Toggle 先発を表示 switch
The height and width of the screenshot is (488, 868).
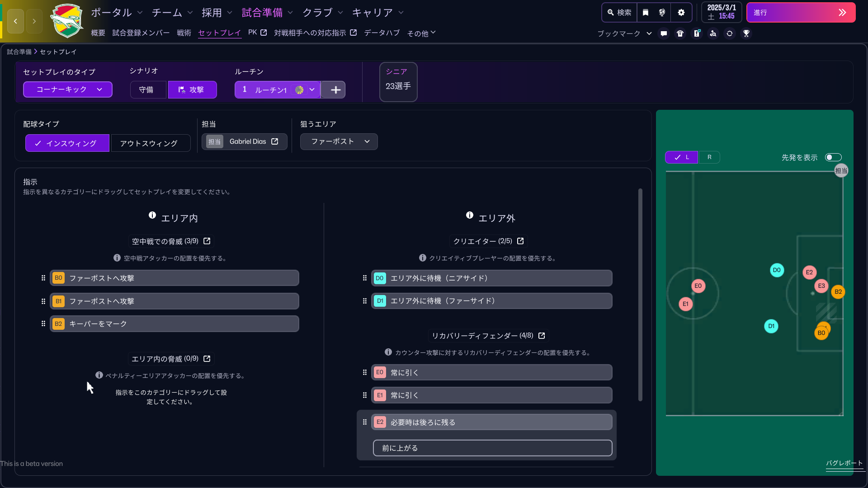coord(833,157)
